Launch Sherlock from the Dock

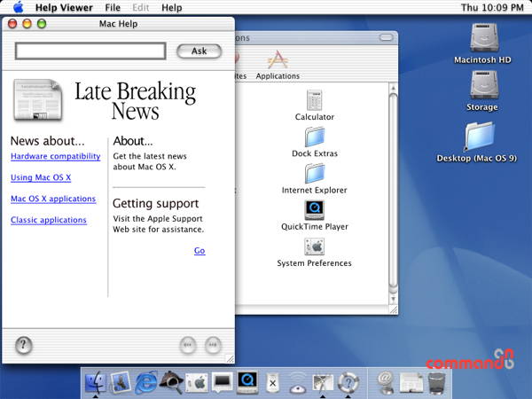click(172, 382)
